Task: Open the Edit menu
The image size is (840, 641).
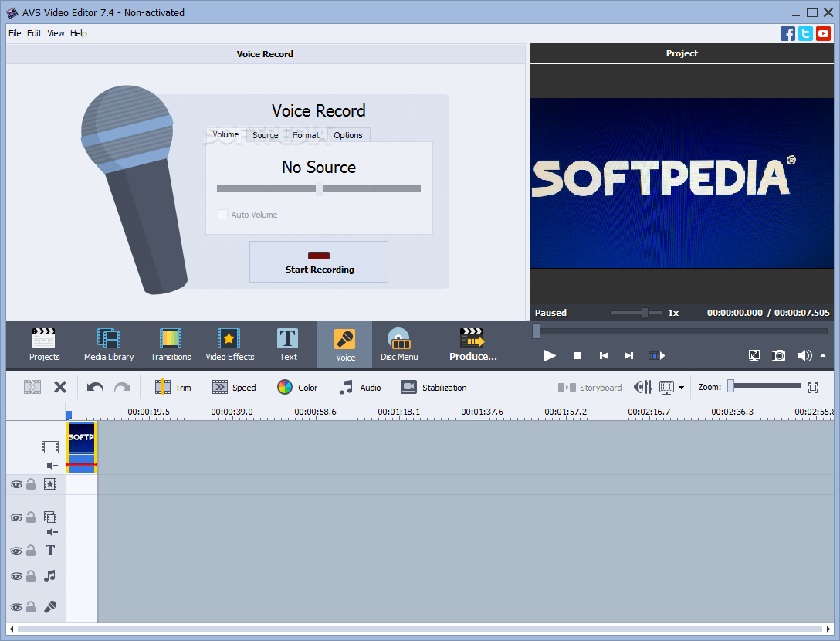Action: 34,33
